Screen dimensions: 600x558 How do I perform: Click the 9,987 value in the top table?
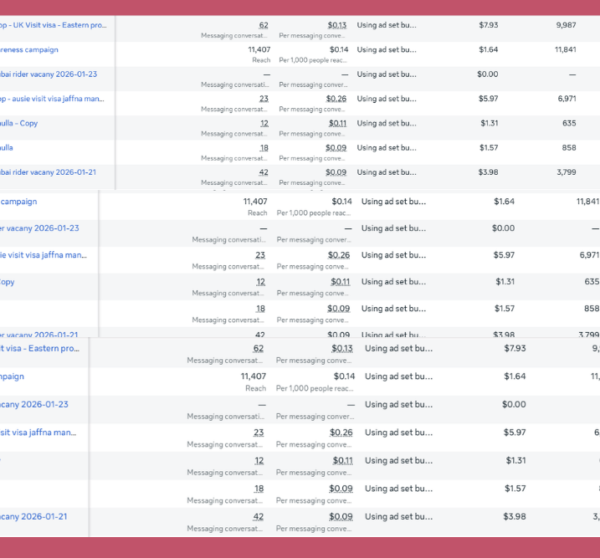point(566,24)
